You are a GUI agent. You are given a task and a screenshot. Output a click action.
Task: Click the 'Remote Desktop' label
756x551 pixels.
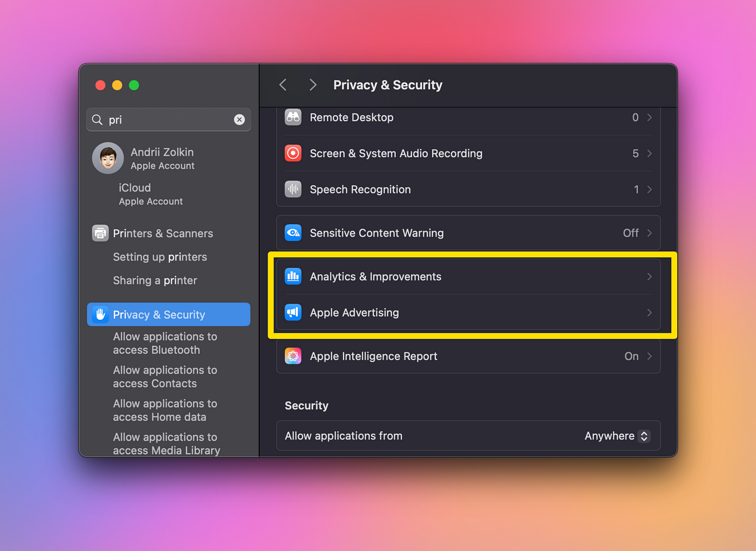(352, 117)
